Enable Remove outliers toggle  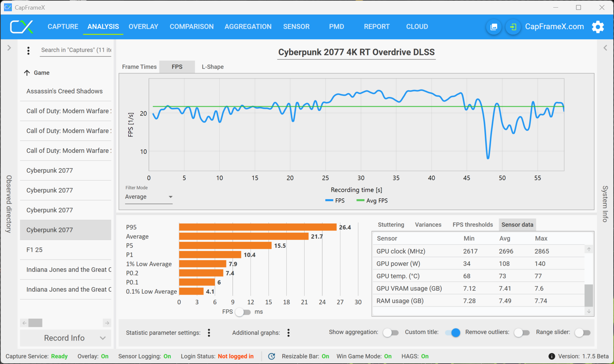click(522, 333)
